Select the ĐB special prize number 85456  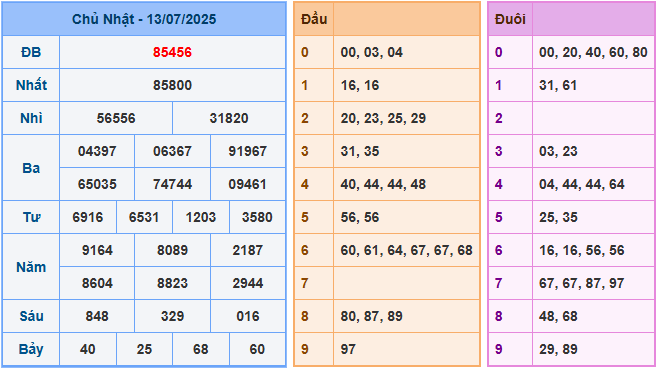click(172, 52)
